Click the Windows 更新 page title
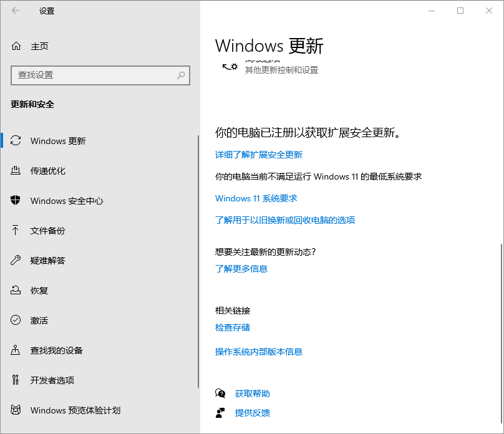The width and height of the screenshot is (504, 434). click(269, 46)
